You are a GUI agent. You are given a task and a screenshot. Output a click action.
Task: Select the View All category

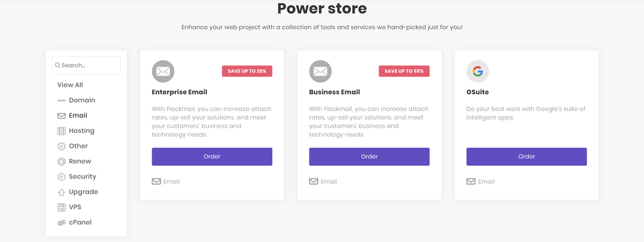70,85
